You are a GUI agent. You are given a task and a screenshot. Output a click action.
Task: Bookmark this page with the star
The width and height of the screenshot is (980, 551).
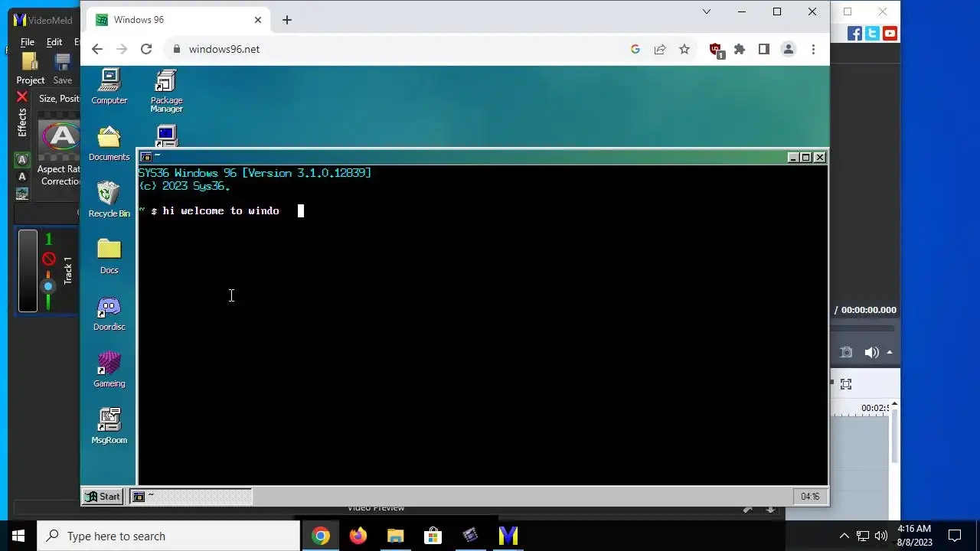pos(684,49)
